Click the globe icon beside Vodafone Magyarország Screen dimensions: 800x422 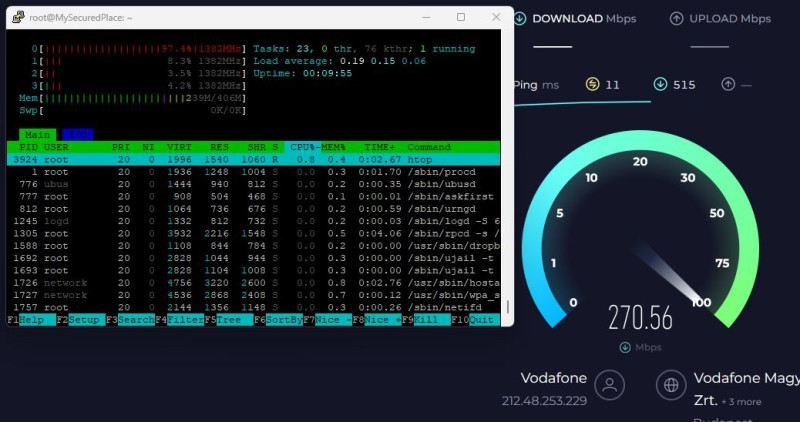point(671,385)
